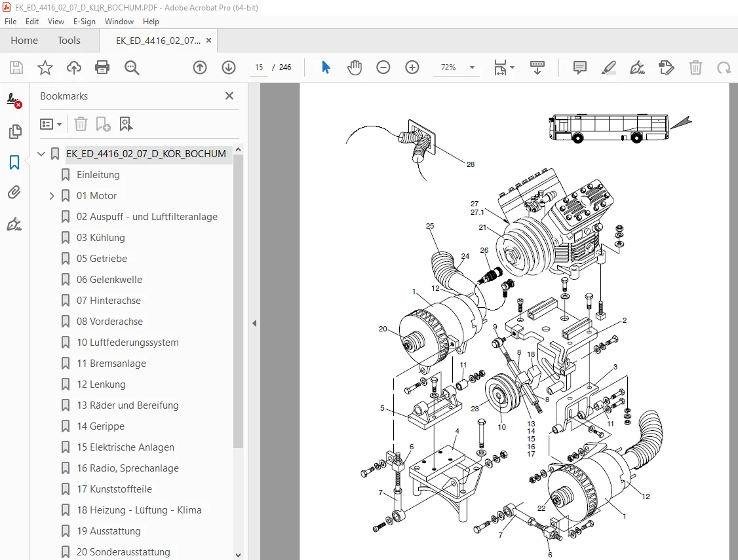Open the Fill & Sign sidebar panel

pos(14,224)
